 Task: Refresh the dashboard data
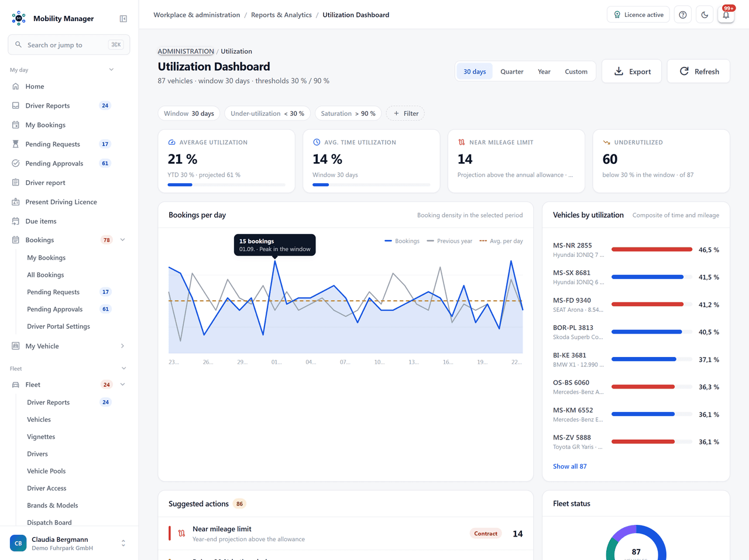coord(699,71)
